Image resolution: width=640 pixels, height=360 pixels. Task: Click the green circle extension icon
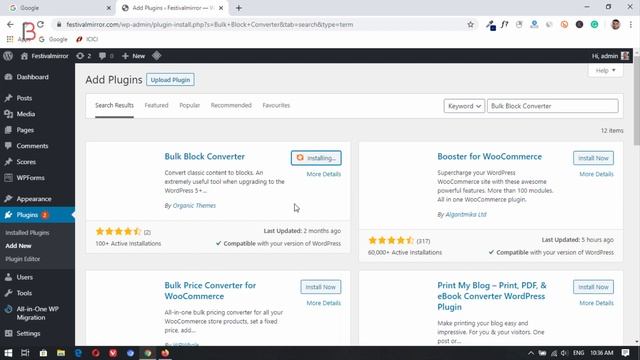click(594, 24)
